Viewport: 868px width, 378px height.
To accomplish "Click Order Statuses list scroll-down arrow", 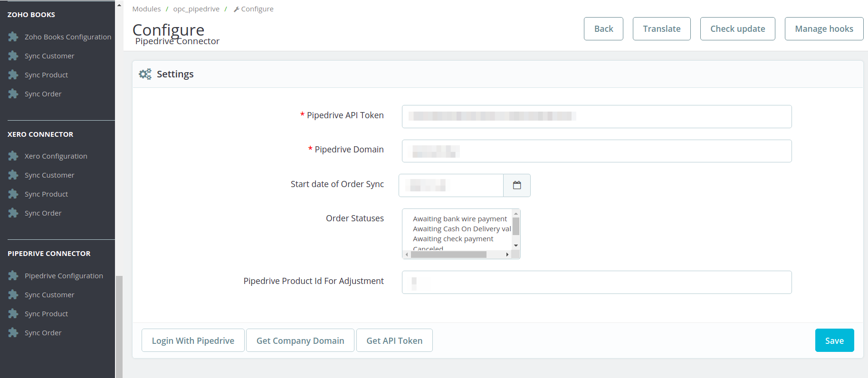I will coord(516,246).
